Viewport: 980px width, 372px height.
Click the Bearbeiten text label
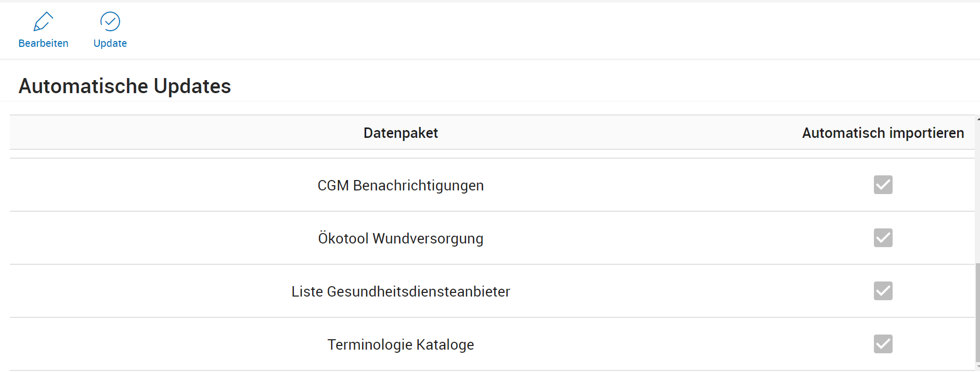click(x=43, y=43)
